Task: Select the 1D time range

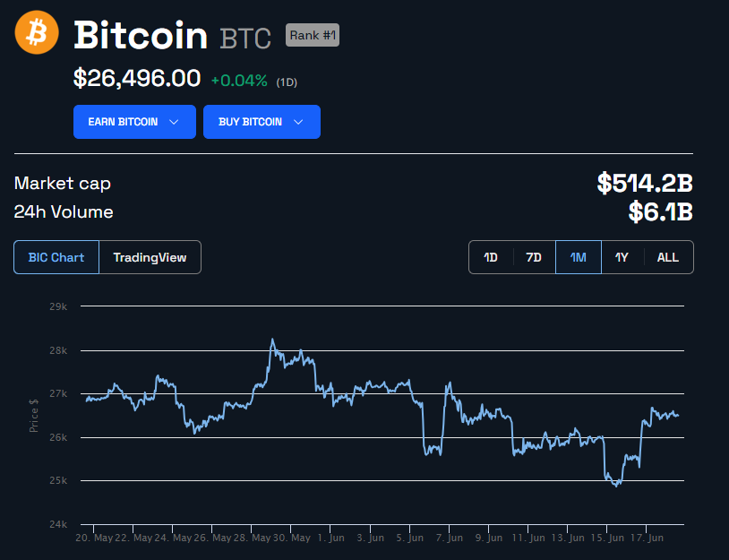Action: pos(491,257)
